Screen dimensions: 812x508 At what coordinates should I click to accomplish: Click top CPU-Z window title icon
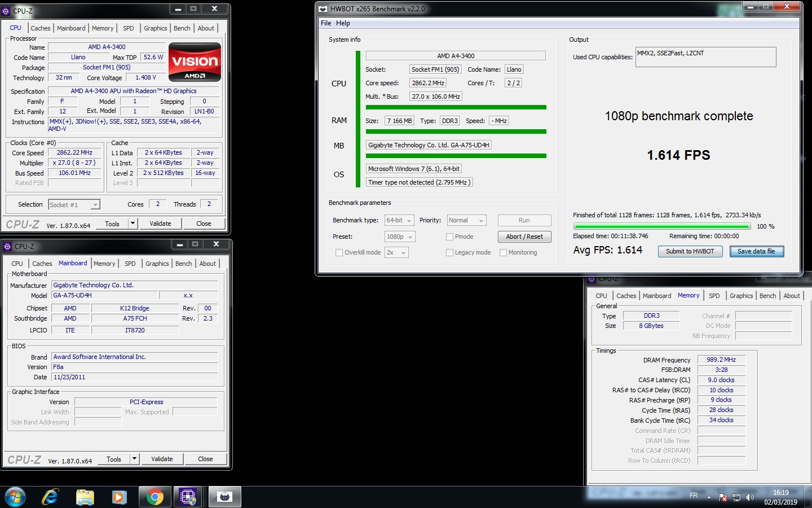click(x=7, y=10)
